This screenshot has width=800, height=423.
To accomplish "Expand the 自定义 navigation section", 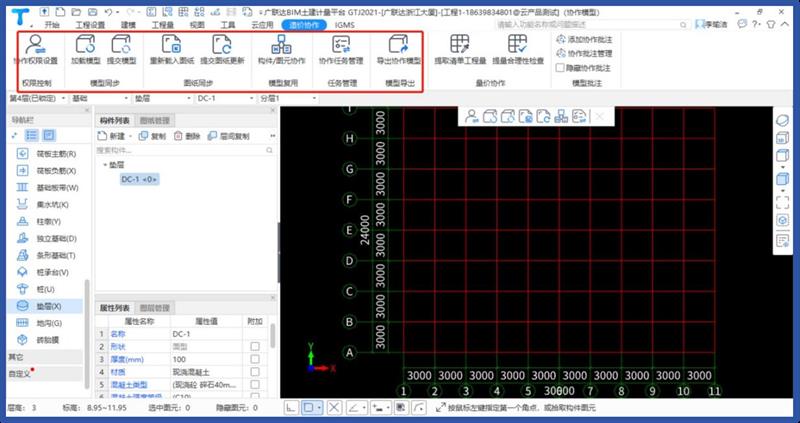I will coord(45,374).
